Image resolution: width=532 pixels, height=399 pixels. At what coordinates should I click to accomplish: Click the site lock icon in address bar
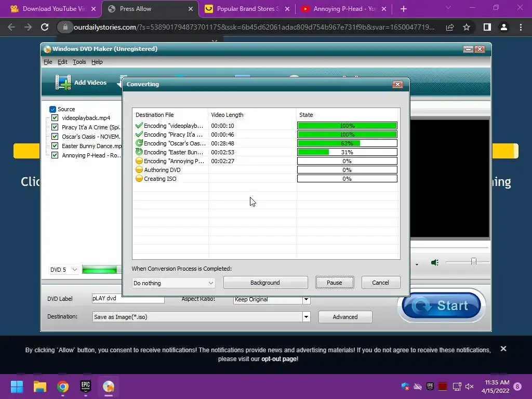point(65,27)
